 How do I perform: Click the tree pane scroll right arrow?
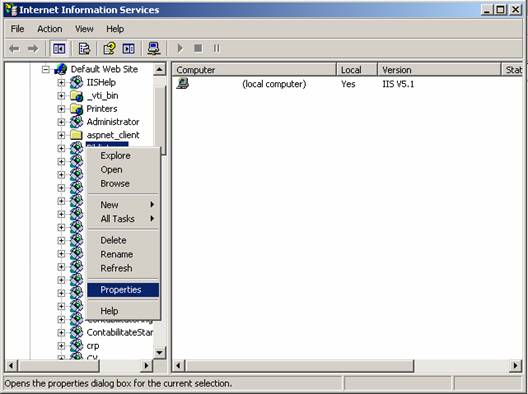click(146, 365)
